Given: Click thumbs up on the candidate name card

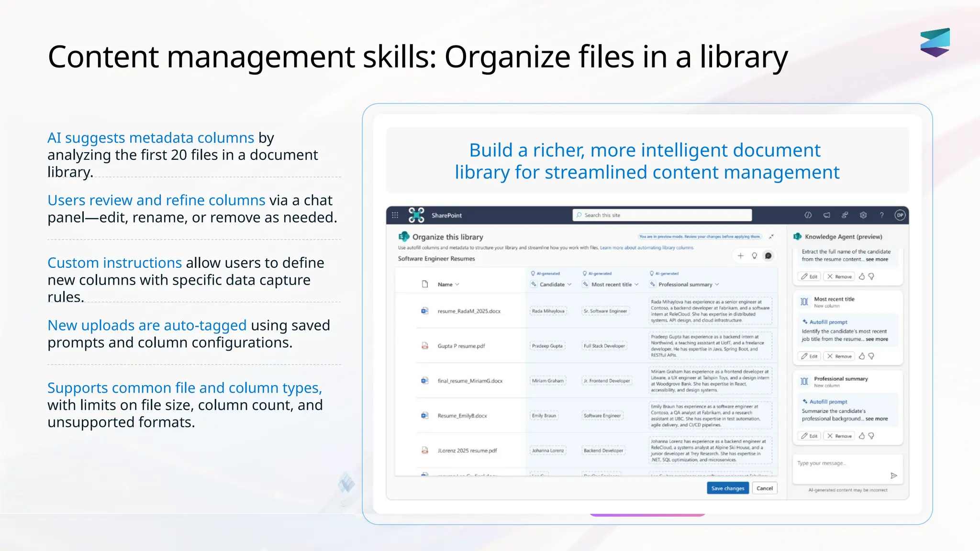Looking at the screenshot, I should click(862, 276).
